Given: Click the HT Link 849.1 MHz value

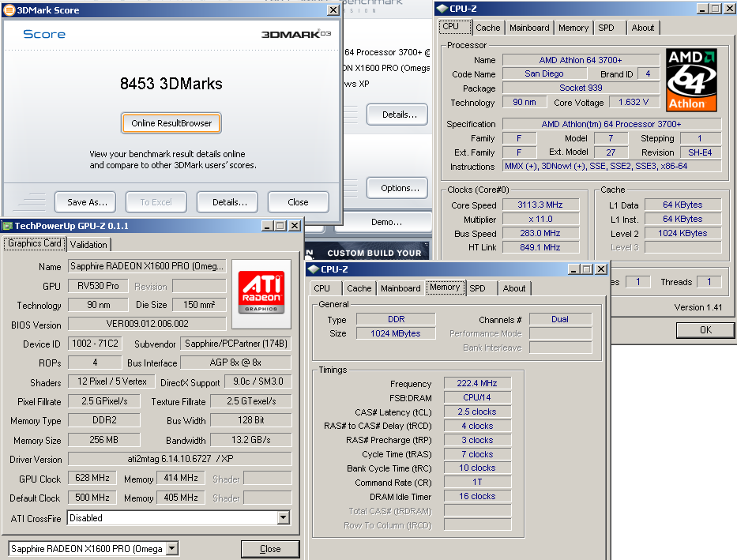Looking at the screenshot, I should 540,247.
